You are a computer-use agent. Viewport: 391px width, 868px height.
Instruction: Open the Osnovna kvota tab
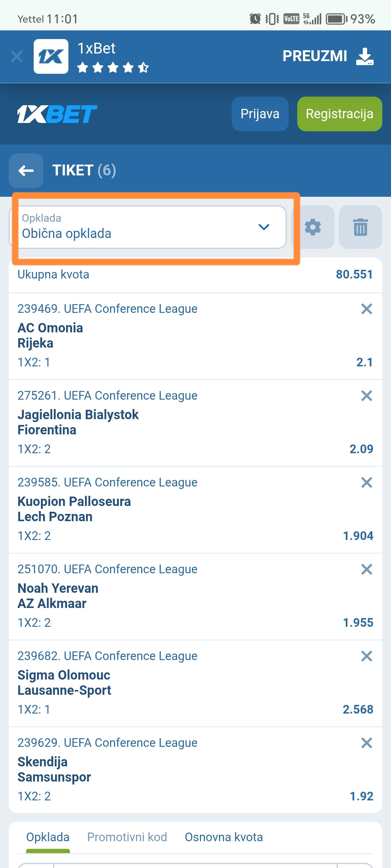coord(224,837)
